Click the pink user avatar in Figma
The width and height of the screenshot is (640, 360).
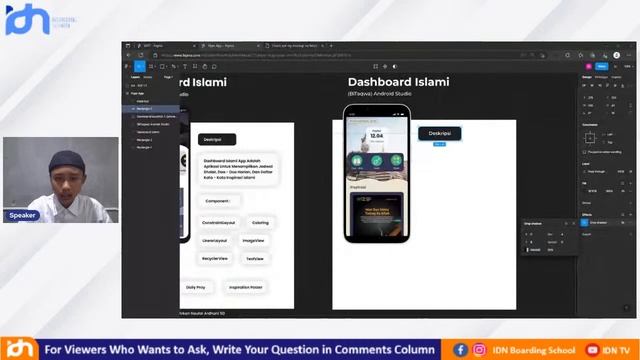pos(589,67)
